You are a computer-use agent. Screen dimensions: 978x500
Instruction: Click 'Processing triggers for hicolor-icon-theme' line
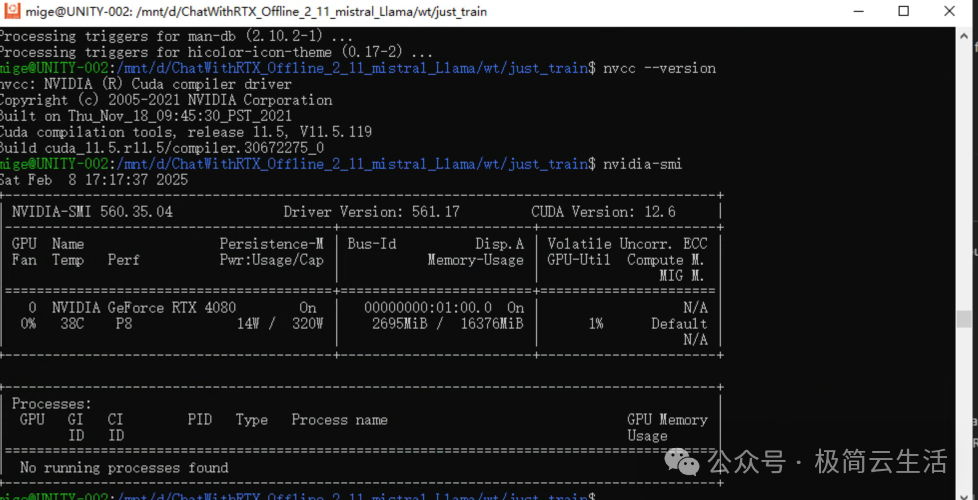point(216,52)
